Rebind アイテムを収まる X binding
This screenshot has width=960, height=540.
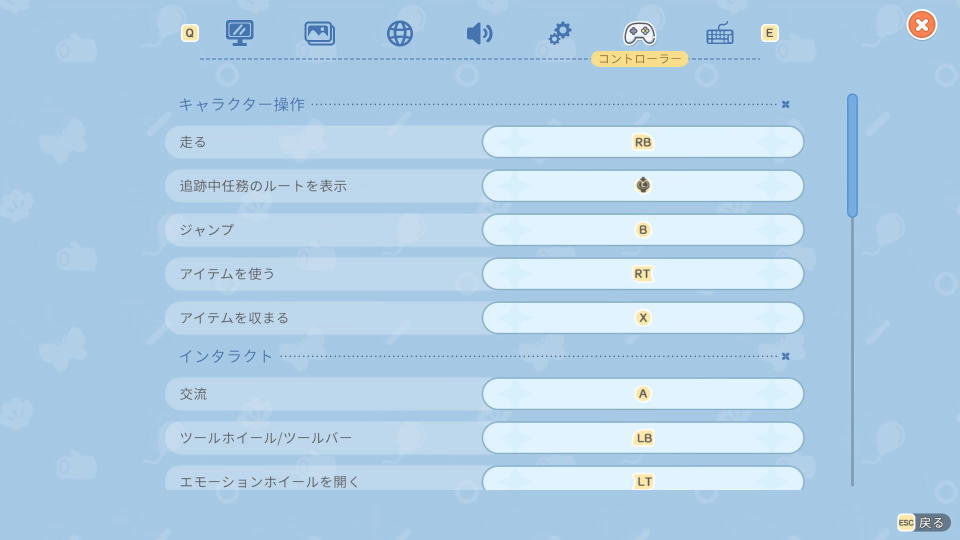643,318
